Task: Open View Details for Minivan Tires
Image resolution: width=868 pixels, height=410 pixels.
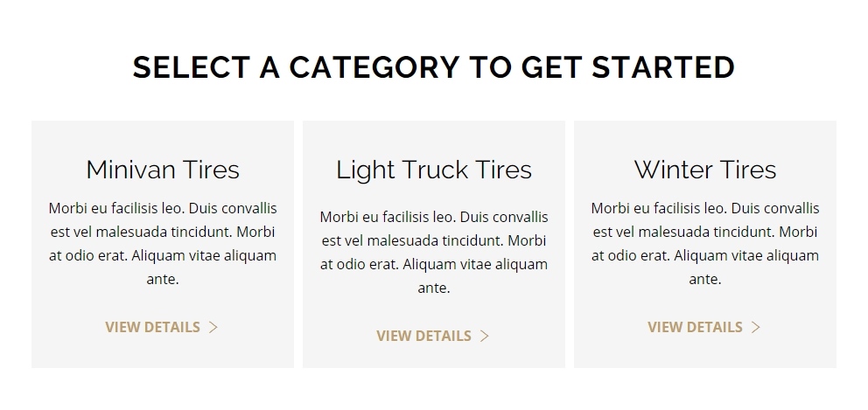Action: 162,327
